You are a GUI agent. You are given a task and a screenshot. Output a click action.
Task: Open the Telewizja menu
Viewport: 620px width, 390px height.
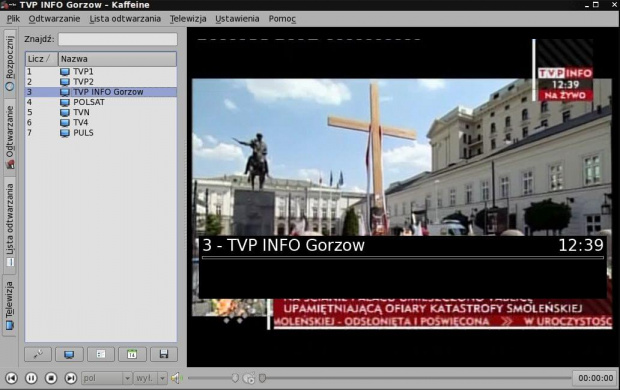tap(188, 19)
